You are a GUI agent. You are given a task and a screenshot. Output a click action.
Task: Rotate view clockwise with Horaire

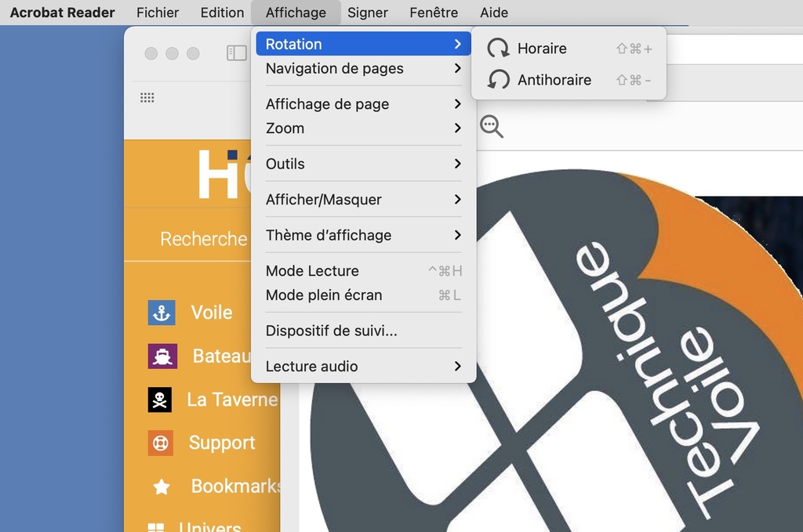569,48
